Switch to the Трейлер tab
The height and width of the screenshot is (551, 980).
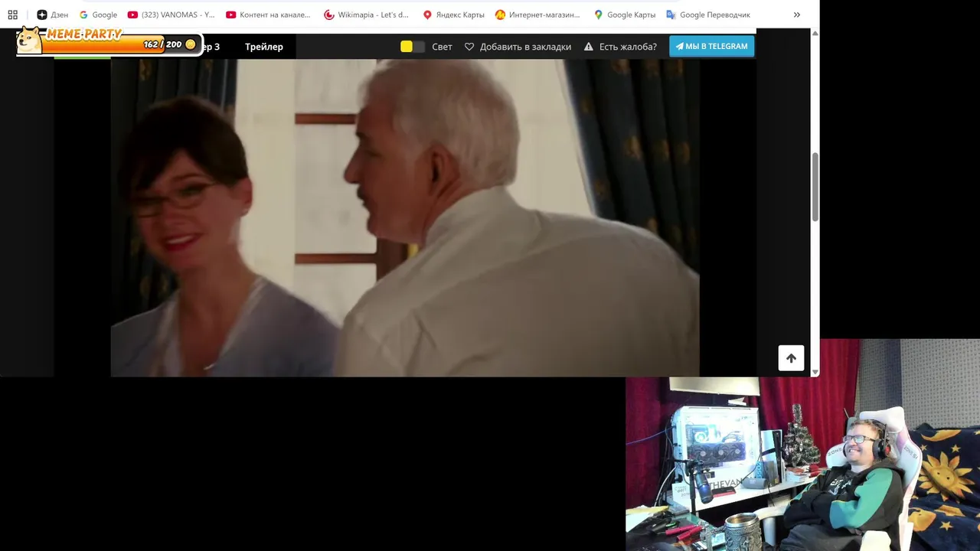(264, 47)
